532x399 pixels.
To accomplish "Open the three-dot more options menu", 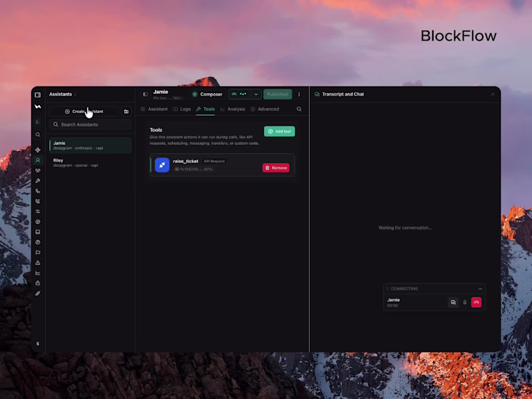I will (299, 94).
